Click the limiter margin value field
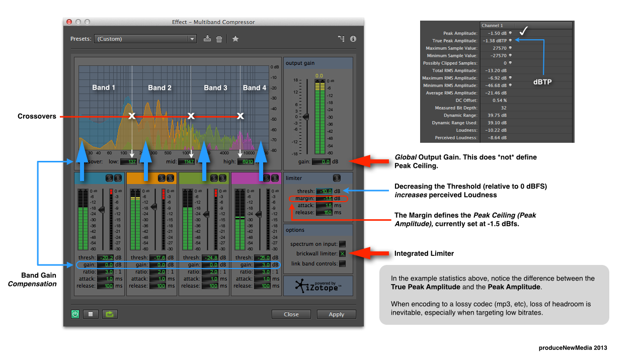This screenshot has height=362, width=644. [x=325, y=199]
